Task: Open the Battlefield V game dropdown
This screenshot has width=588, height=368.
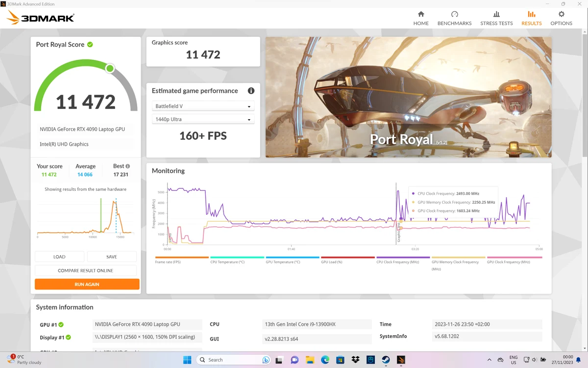Action: (203, 106)
